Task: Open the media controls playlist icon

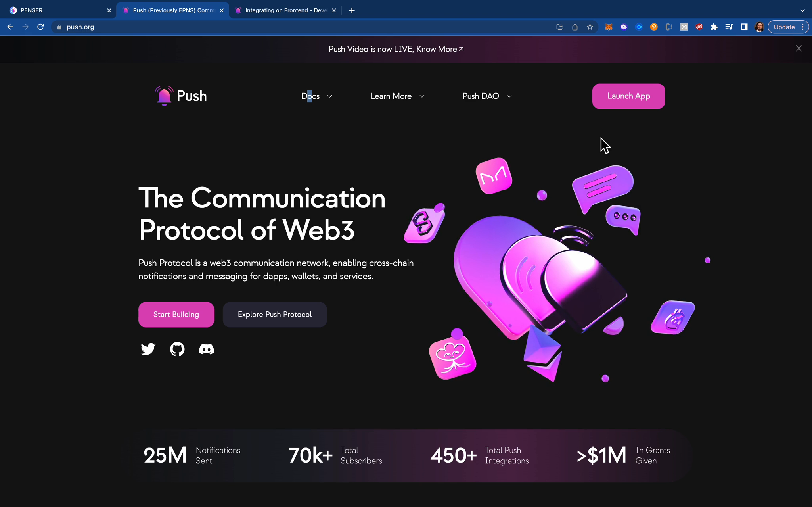Action: click(729, 27)
